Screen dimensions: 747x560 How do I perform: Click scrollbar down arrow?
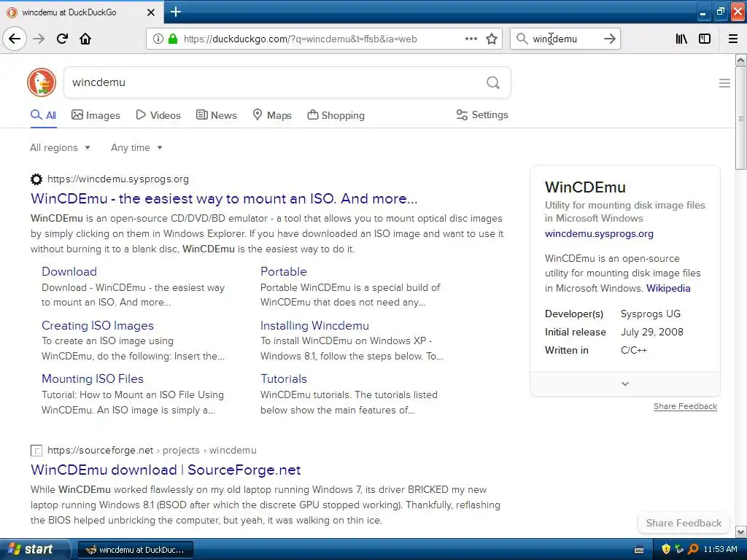740,532
